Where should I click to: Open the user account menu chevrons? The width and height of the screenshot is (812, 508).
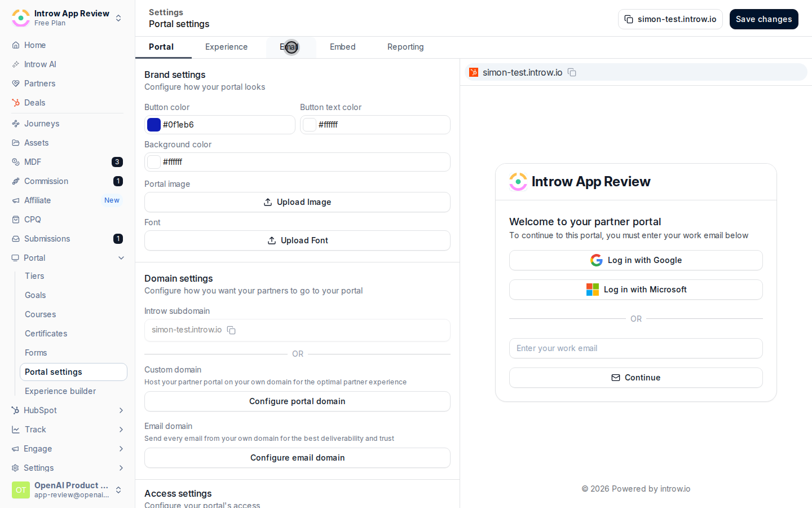pos(118,490)
